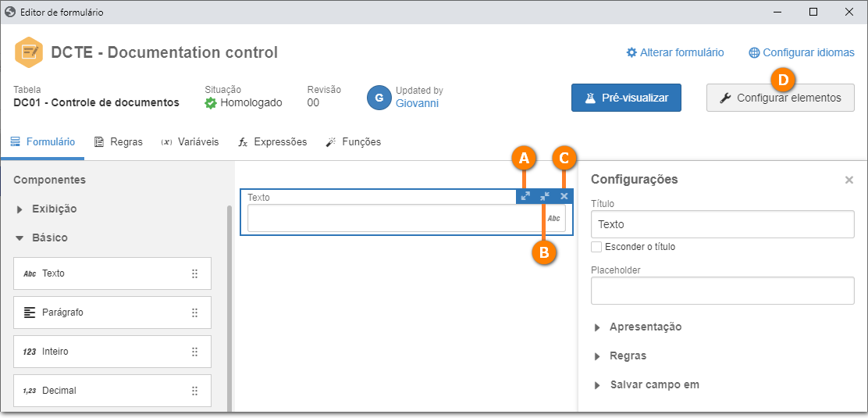The image size is (868, 418).
Task: Open the Regras tab
Action: pos(118,142)
